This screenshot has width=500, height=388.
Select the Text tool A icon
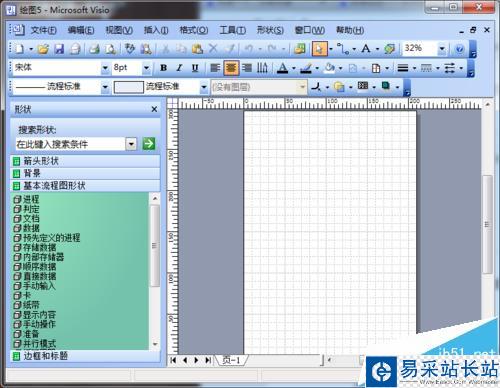pos(366,49)
